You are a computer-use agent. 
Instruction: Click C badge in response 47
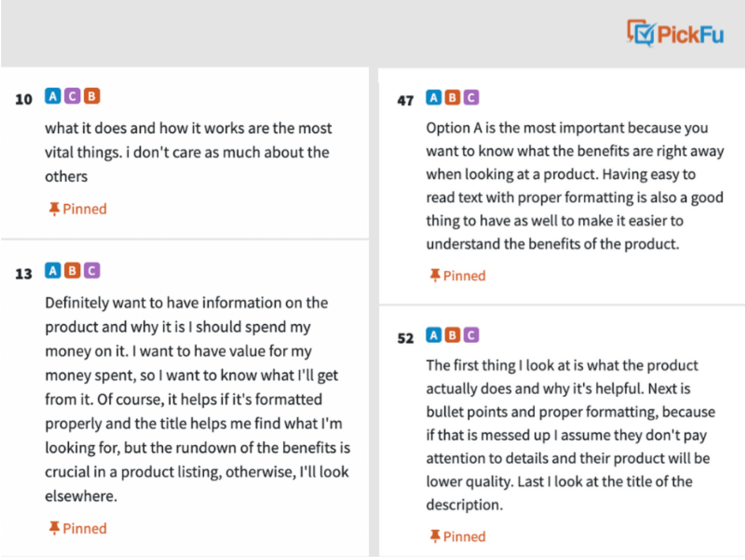(471, 98)
